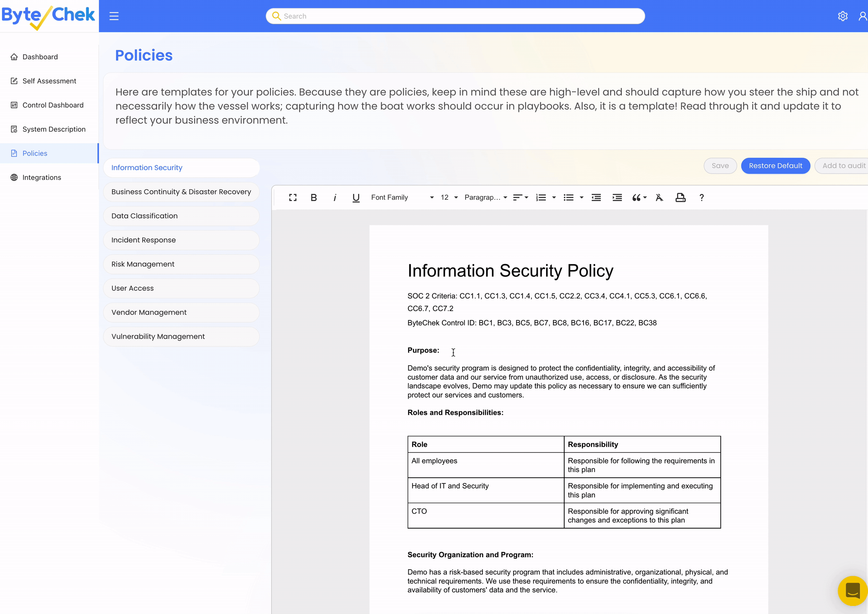Image resolution: width=868 pixels, height=614 pixels.
Task: Click the Control Dashboard sliders icon
Action: pyautogui.click(x=14, y=105)
